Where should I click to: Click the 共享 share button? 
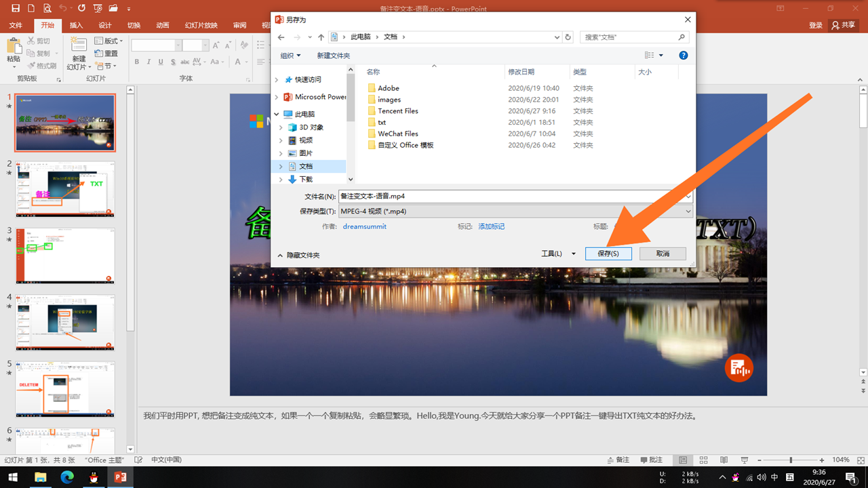pos(844,25)
